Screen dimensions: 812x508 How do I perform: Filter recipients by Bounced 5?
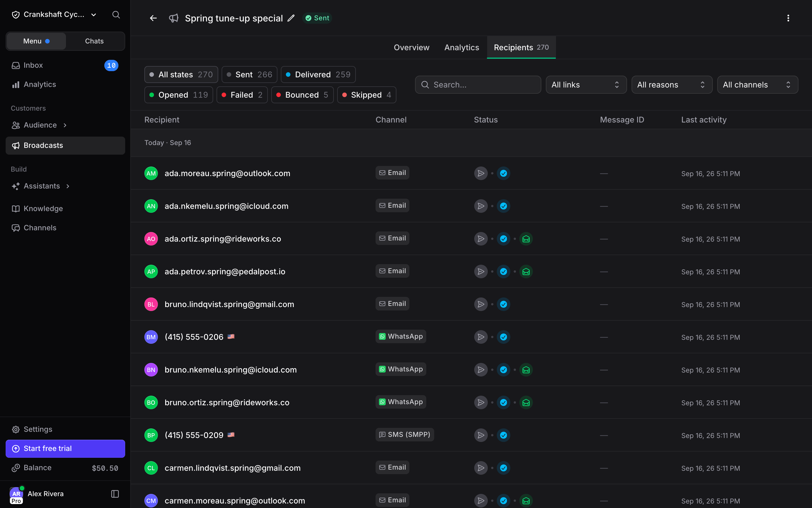point(302,95)
